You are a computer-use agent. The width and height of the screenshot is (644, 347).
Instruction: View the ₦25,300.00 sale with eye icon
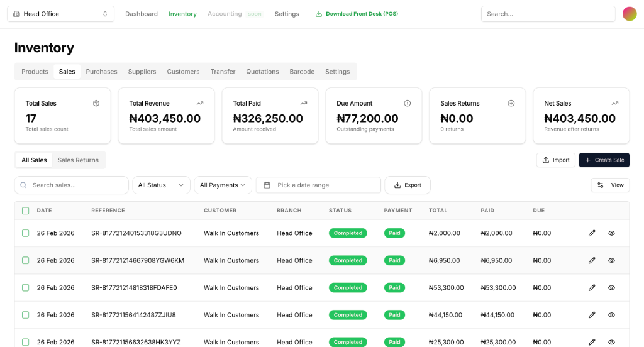(611, 342)
